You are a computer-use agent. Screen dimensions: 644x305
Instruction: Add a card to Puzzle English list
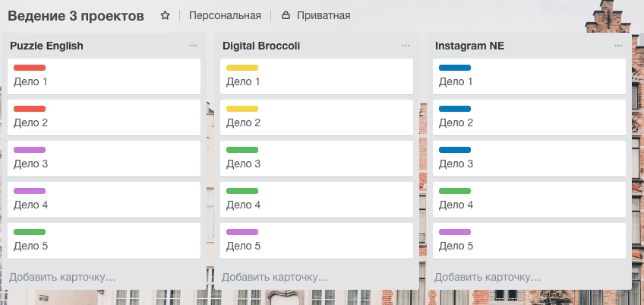[63, 277]
